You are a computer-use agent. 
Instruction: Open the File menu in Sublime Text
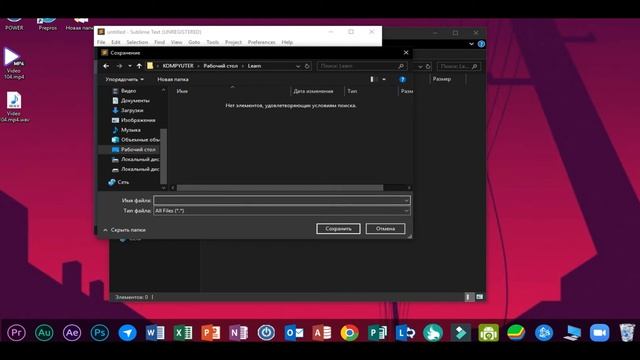(101, 42)
